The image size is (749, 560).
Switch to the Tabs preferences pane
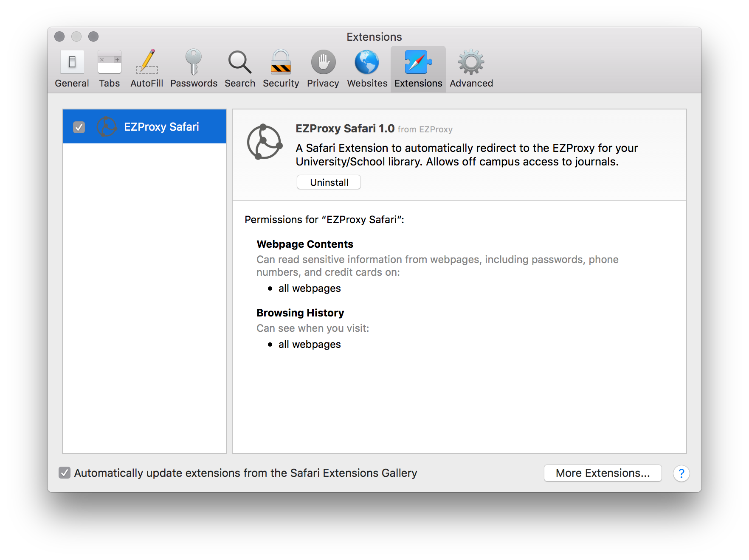[110, 69]
